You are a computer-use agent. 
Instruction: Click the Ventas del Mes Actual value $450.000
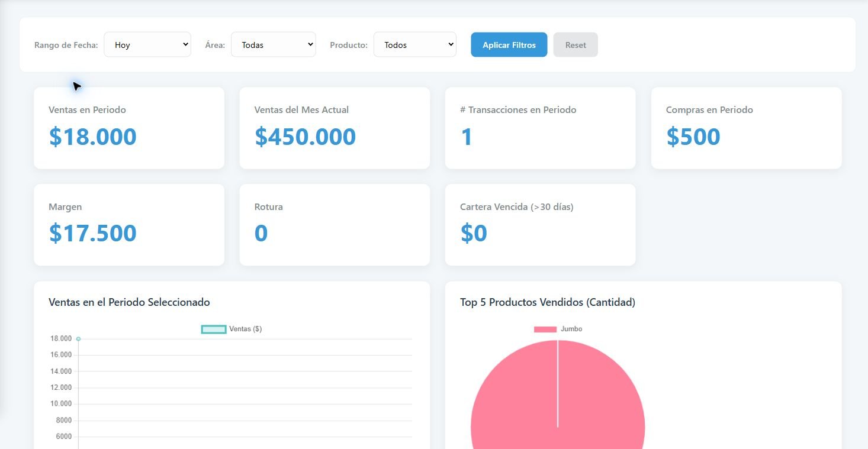tap(306, 137)
